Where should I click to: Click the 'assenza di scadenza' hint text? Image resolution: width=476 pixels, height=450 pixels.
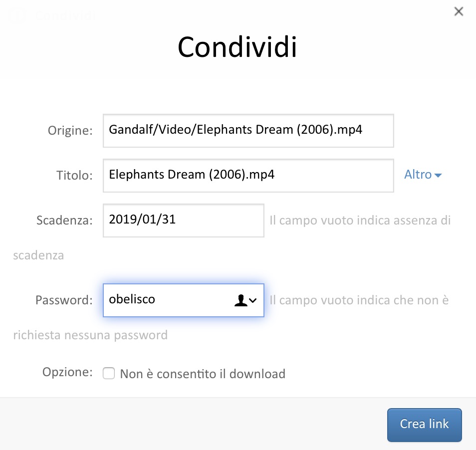360,220
